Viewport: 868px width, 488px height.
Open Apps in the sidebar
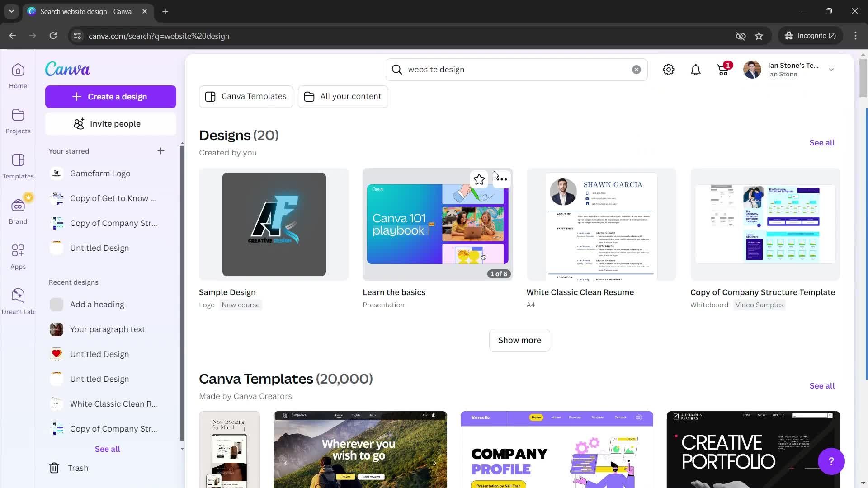pos(18,257)
